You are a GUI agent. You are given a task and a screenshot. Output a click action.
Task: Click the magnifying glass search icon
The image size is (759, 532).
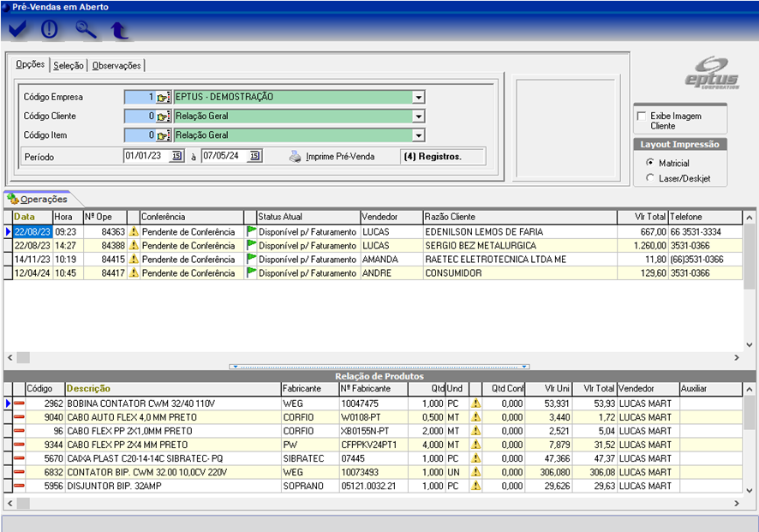(x=86, y=30)
